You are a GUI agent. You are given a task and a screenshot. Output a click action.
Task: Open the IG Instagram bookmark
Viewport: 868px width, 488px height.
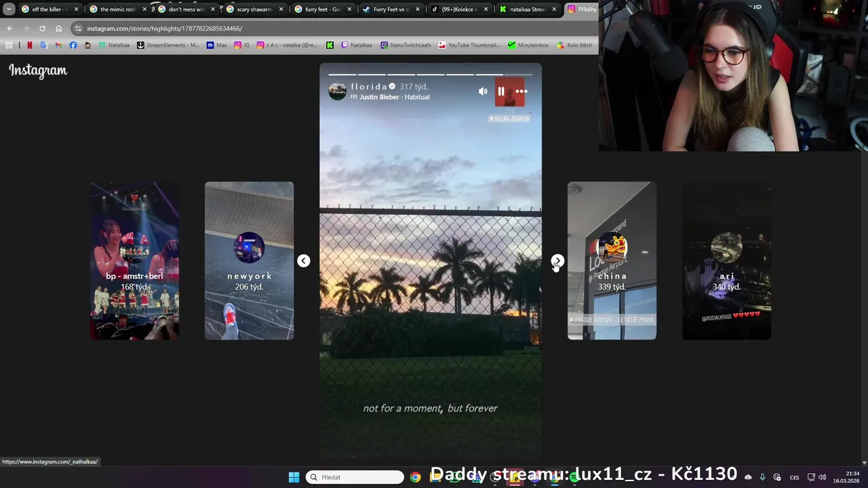tap(242, 45)
